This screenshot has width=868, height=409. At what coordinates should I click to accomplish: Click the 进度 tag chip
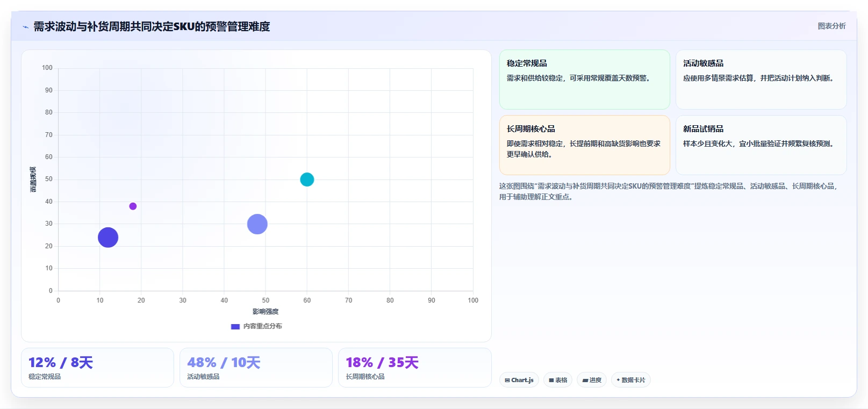point(592,380)
